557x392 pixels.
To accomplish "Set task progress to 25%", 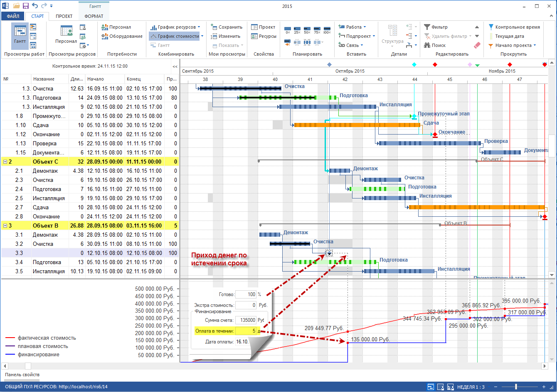I will tap(297, 30).
